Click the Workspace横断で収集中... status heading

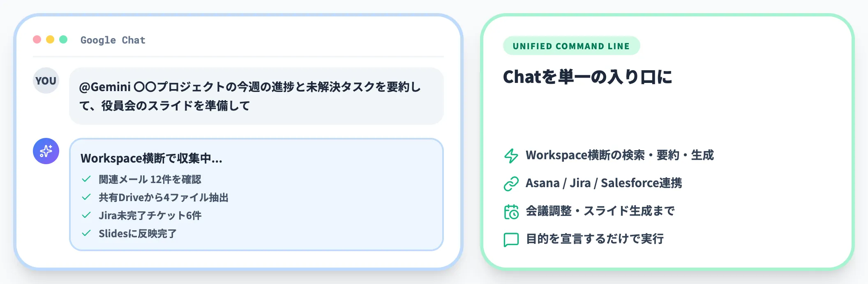(x=151, y=158)
